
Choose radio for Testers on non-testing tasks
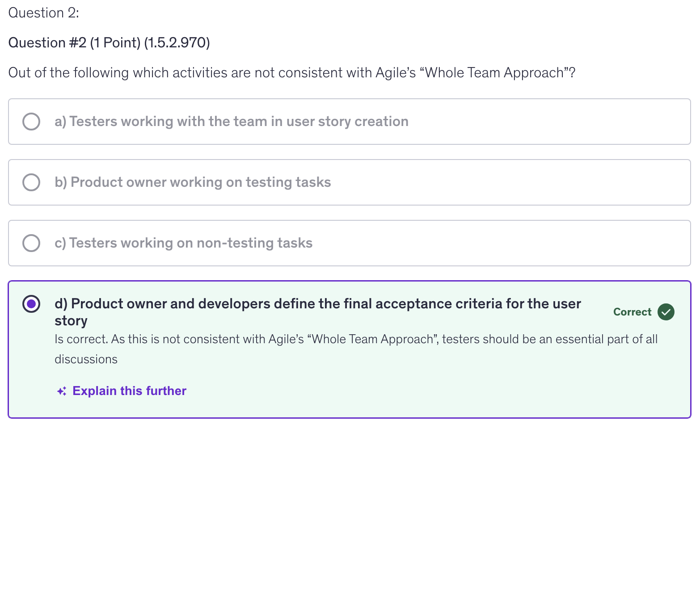(x=31, y=243)
